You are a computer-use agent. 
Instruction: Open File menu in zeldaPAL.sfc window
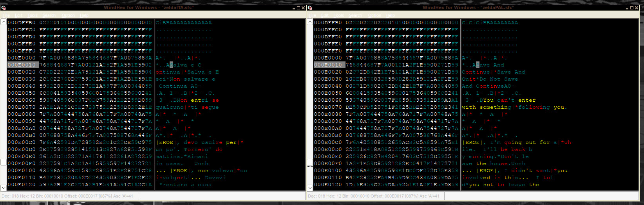pos(312,15)
